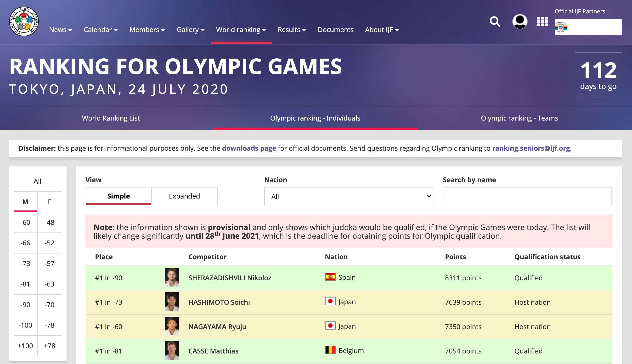Follow the downloads page link
632x364 pixels.
point(249,148)
